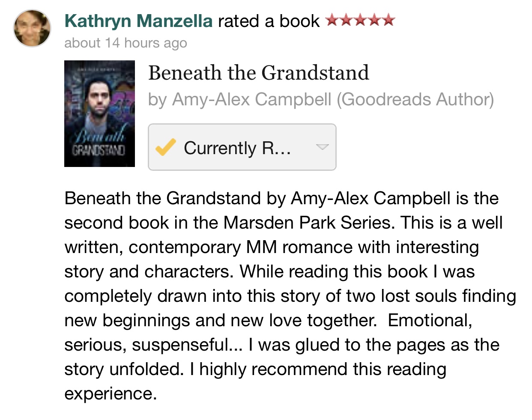
Task: Click the word 'Emotional,' in the review
Action: (430, 320)
